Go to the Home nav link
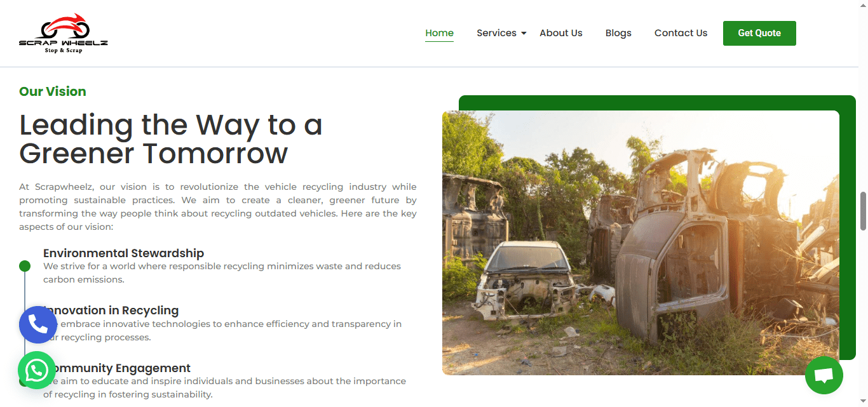Viewport: 868px width, 407px height. (x=440, y=33)
